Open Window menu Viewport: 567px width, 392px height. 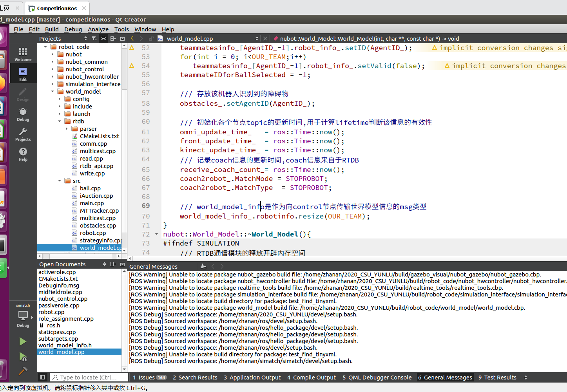tap(145, 29)
